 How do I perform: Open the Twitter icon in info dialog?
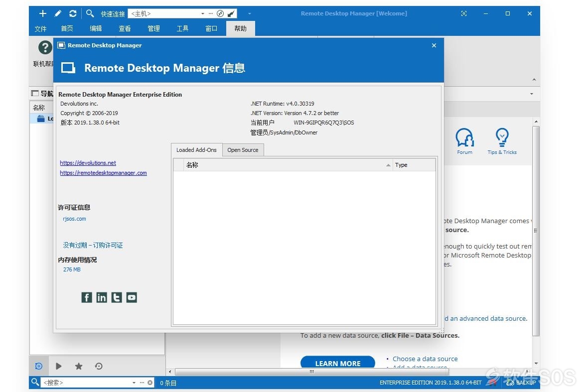117,297
